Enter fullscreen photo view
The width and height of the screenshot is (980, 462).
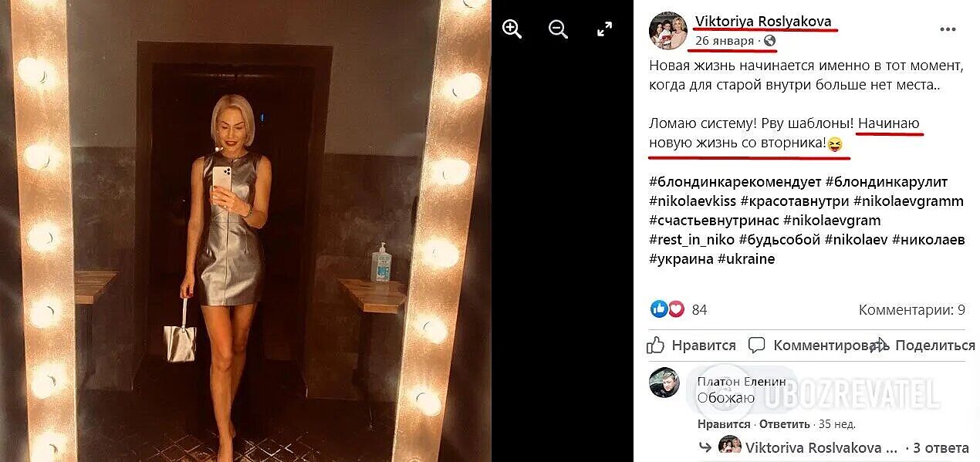605,29
